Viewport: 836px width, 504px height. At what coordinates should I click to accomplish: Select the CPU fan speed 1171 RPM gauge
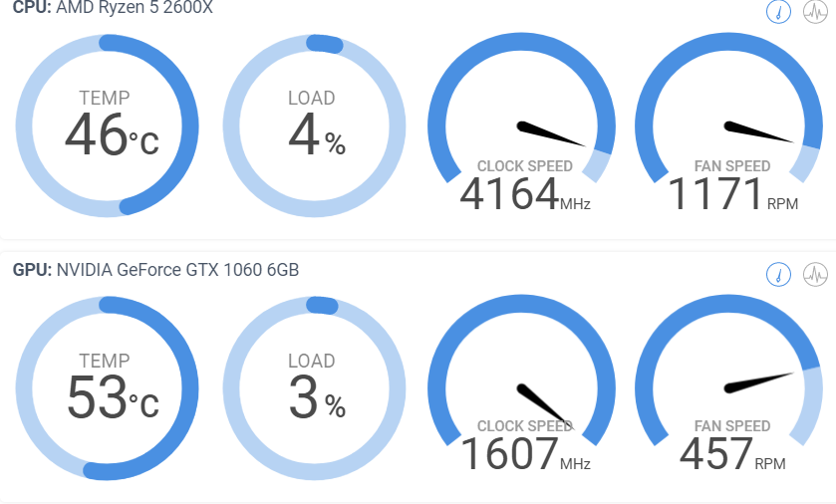(728, 124)
